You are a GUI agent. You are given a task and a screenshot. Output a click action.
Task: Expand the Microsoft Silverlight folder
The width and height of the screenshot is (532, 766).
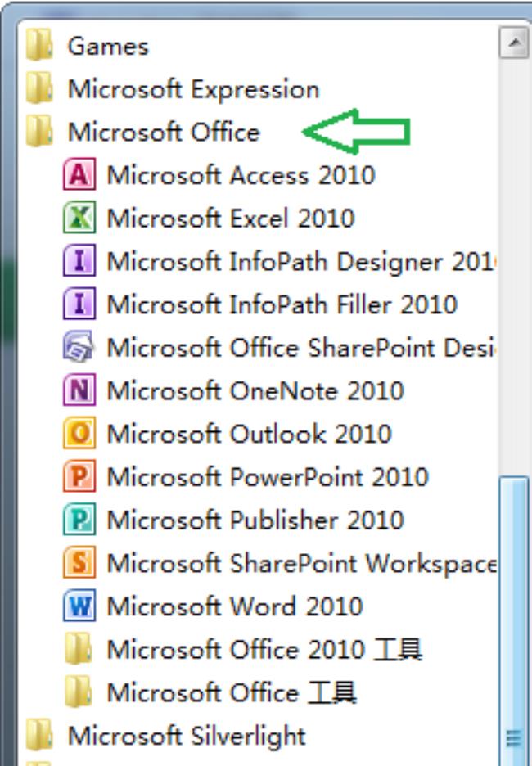(187, 736)
